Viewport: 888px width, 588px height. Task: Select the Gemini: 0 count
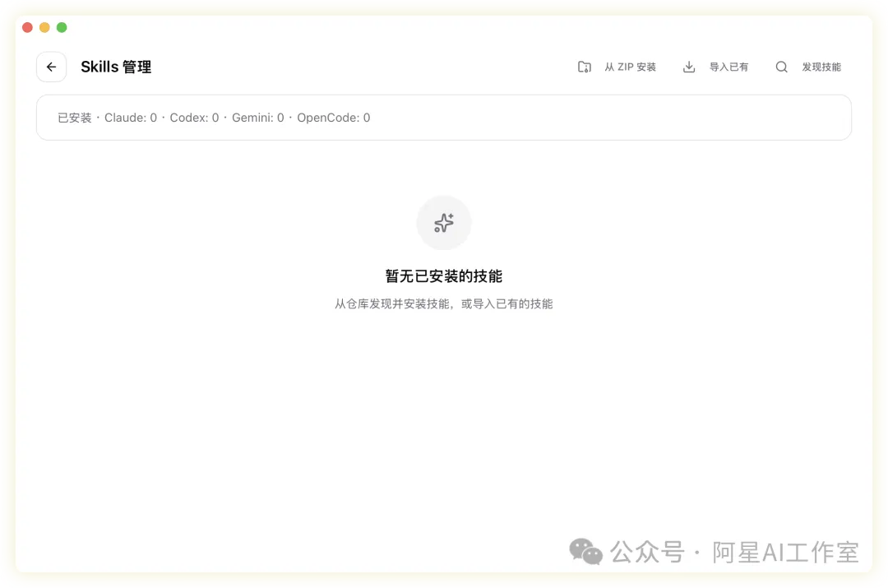tap(257, 118)
